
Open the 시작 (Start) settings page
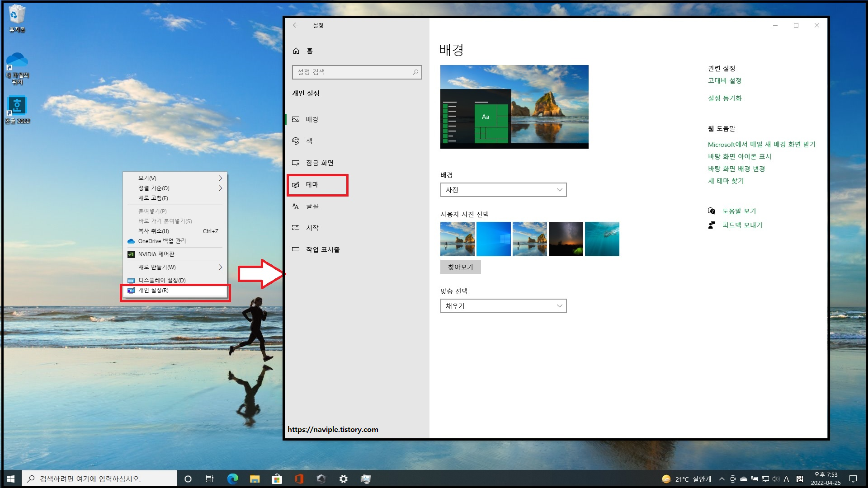[x=312, y=228]
